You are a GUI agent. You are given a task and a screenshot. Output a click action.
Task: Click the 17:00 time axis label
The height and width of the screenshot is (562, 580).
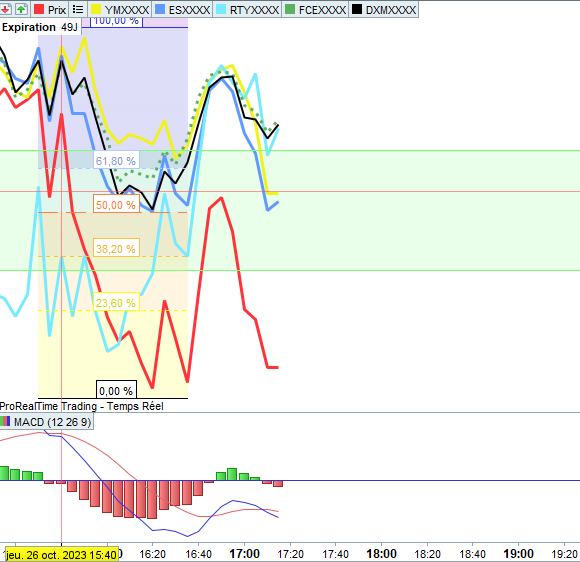point(245,554)
